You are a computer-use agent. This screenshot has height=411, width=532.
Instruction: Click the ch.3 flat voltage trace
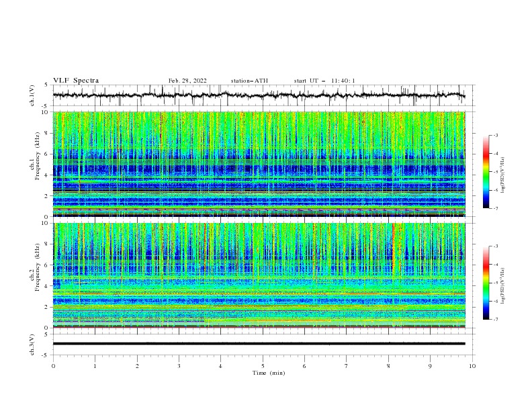click(x=259, y=344)
